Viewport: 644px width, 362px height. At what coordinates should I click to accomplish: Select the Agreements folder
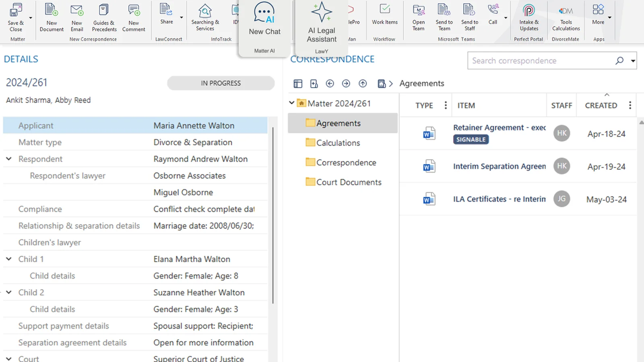pos(343,123)
